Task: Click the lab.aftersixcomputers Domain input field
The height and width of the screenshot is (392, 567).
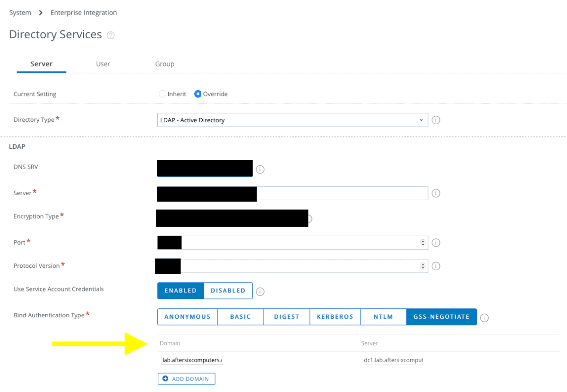Action: (x=191, y=359)
